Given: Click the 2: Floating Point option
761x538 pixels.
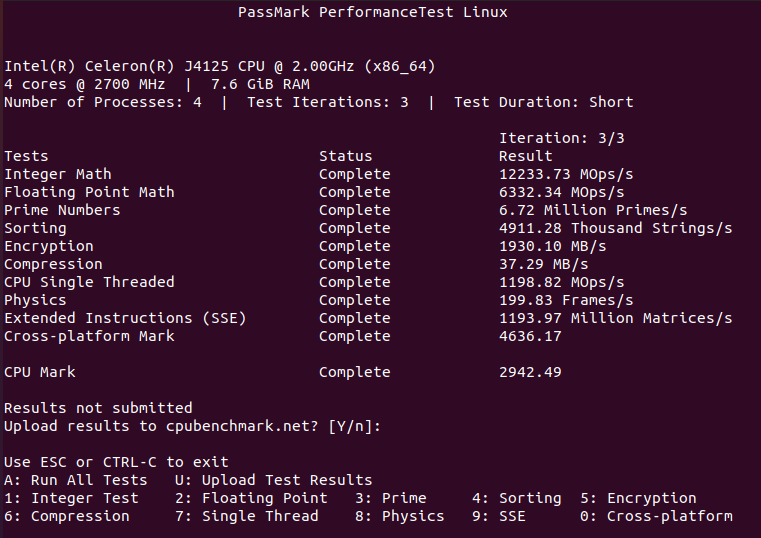Looking at the screenshot, I should [x=251, y=498].
